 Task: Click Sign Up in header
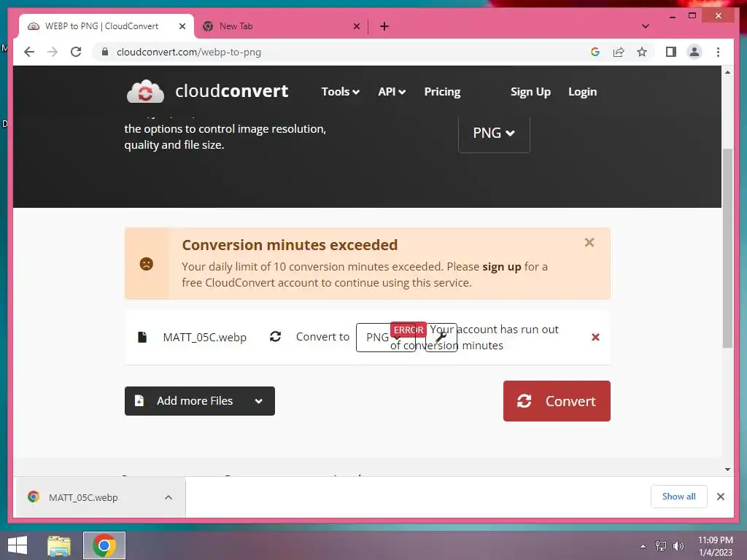pos(530,91)
